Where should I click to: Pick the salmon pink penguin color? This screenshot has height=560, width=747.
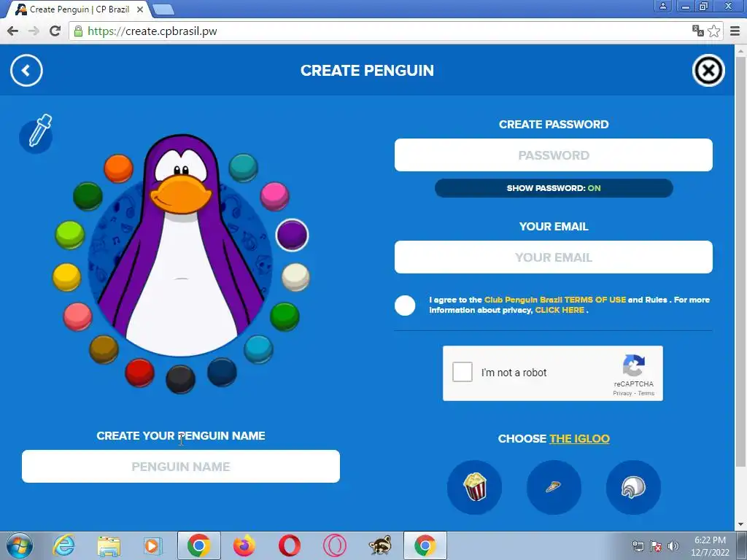[x=77, y=316]
